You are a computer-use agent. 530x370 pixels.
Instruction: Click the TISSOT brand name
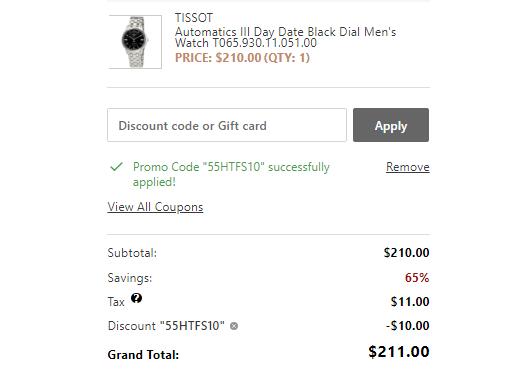click(x=194, y=18)
